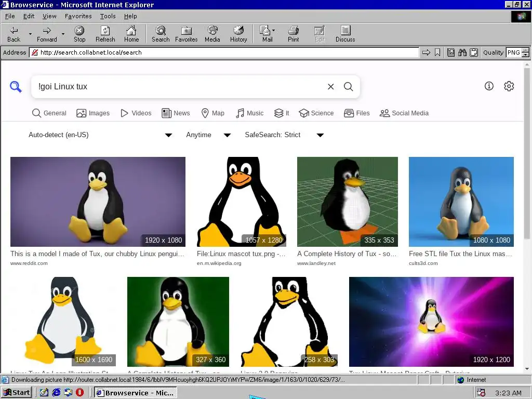Open the 1600 x 1690 Tux logo image
This screenshot has height=399, width=532.
(x=63, y=322)
